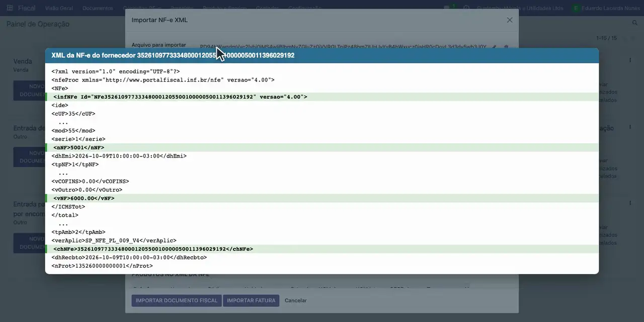Viewport: 644px width, 322px height.
Task: Click the tpNF 1 line
Action: click(75, 165)
